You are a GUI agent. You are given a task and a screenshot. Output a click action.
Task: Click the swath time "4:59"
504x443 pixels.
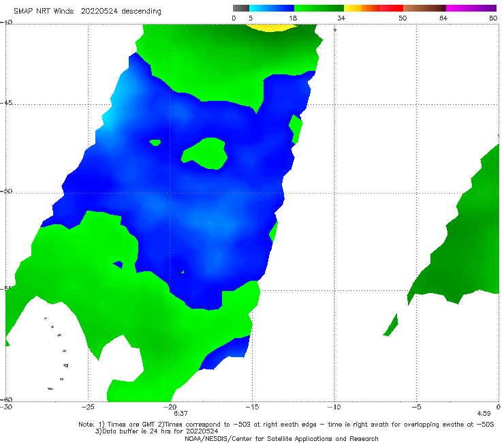pyautogui.click(x=484, y=414)
